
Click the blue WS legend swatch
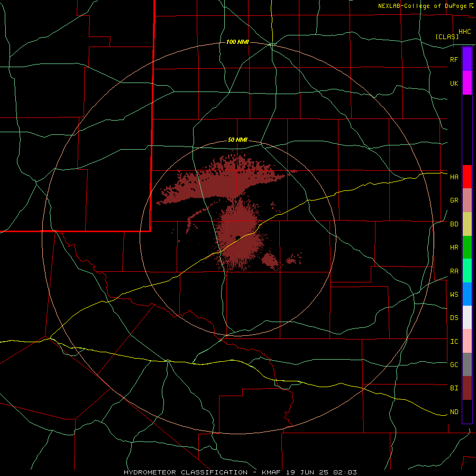click(467, 294)
